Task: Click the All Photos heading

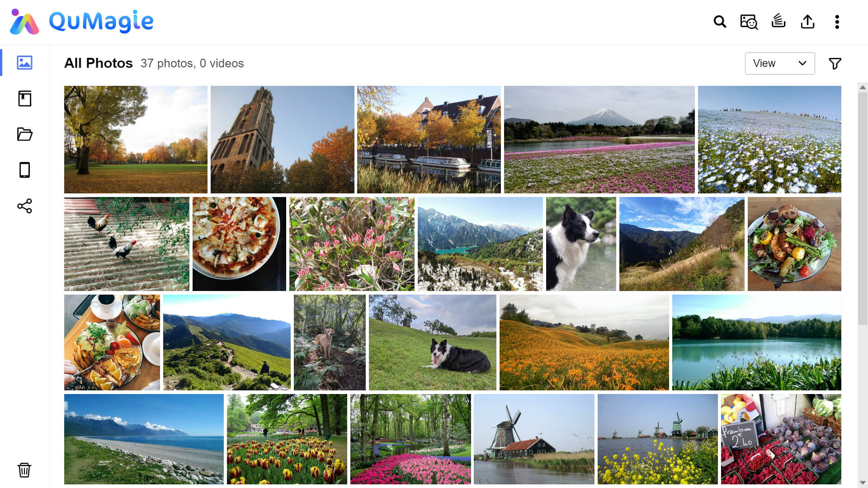Action: [99, 63]
